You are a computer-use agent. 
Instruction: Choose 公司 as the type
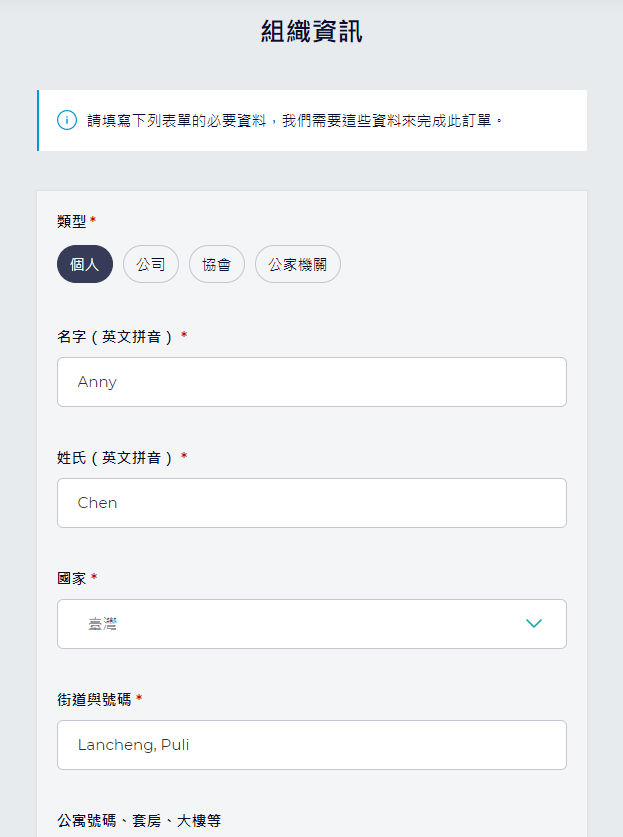point(151,264)
